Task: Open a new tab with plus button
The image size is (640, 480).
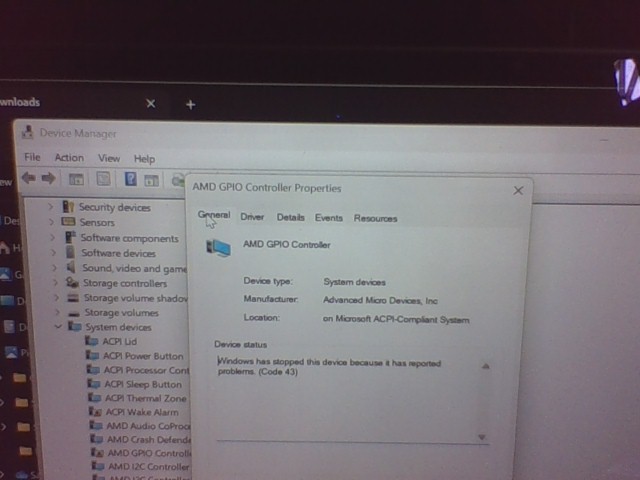Action: point(190,105)
